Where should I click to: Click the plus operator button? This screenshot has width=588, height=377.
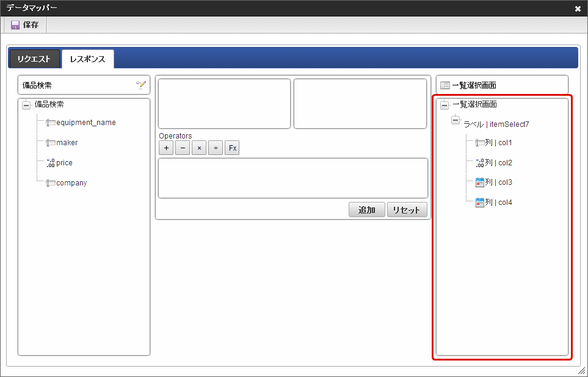click(165, 147)
